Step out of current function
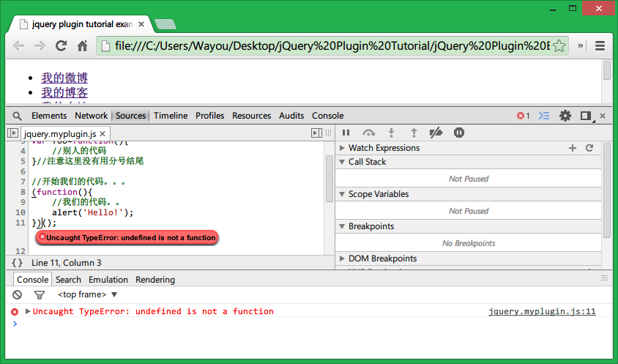The height and width of the screenshot is (364, 618). [414, 133]
